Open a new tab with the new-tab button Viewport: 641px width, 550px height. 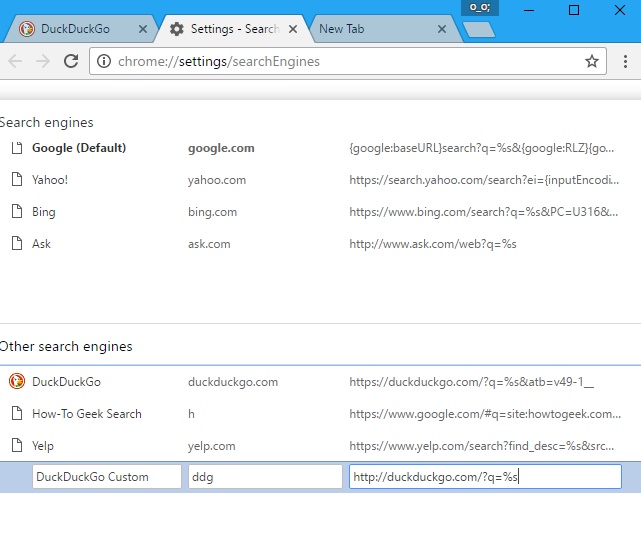point(479,29)
